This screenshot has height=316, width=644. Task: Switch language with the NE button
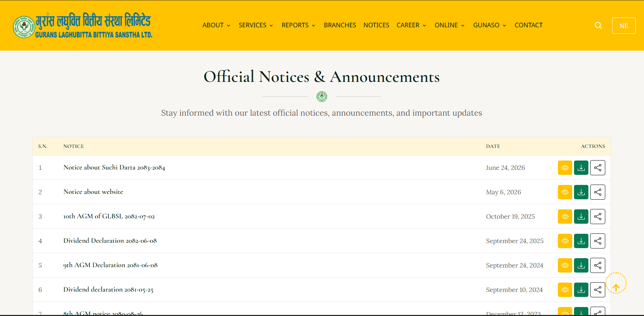624,26
